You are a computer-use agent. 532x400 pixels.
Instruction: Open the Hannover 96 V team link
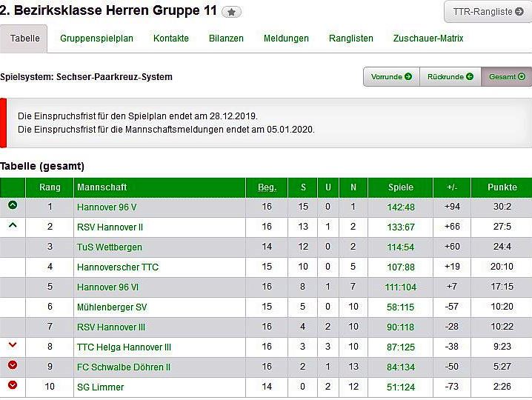(x=107, y=207)
